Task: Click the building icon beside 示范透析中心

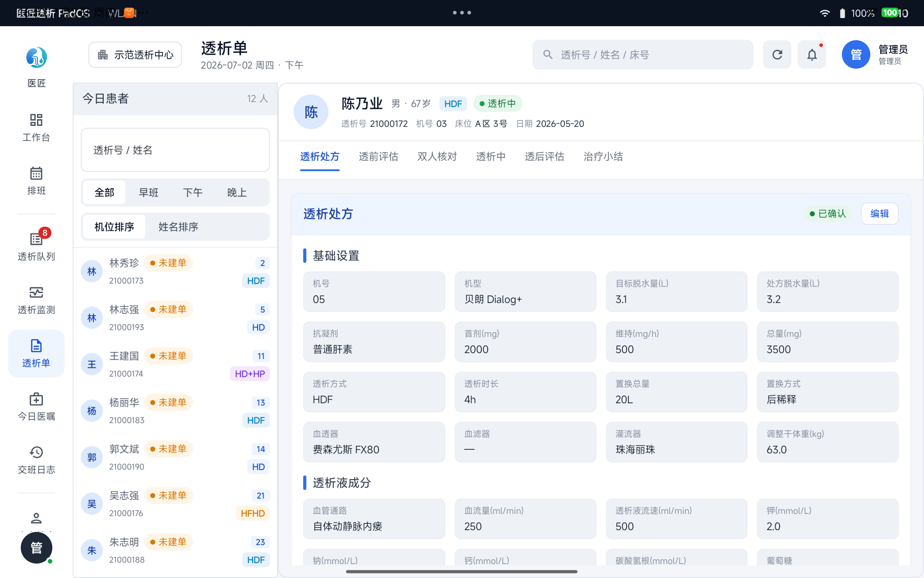Action: click(103, 55)
